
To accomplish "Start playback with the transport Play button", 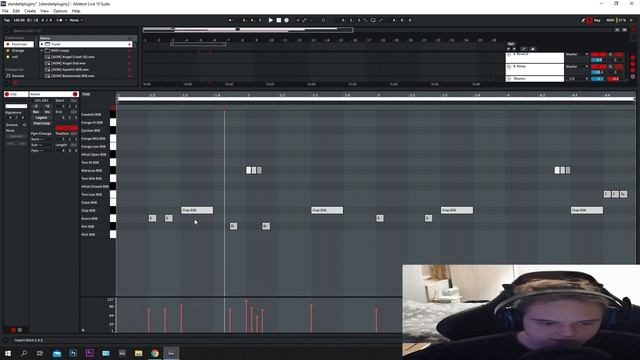I will click(x=271, y=20).
